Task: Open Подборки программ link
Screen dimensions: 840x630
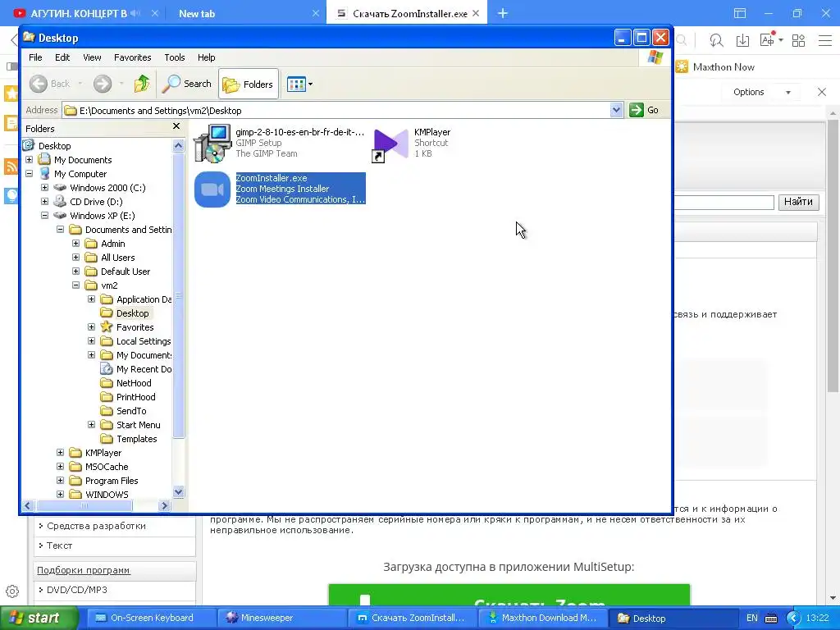Action: pyautogui.click(x=84, y=571)
